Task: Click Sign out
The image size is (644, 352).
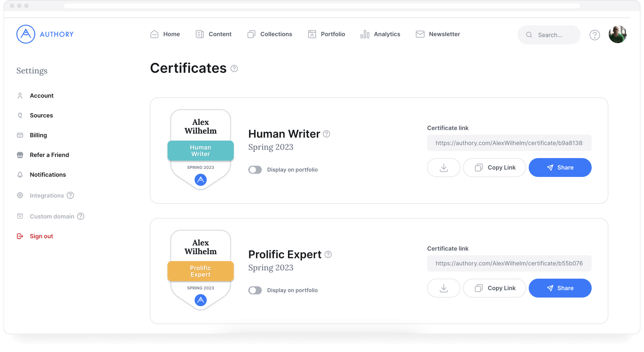Action: pyautogui.click(x=41, y=236)
